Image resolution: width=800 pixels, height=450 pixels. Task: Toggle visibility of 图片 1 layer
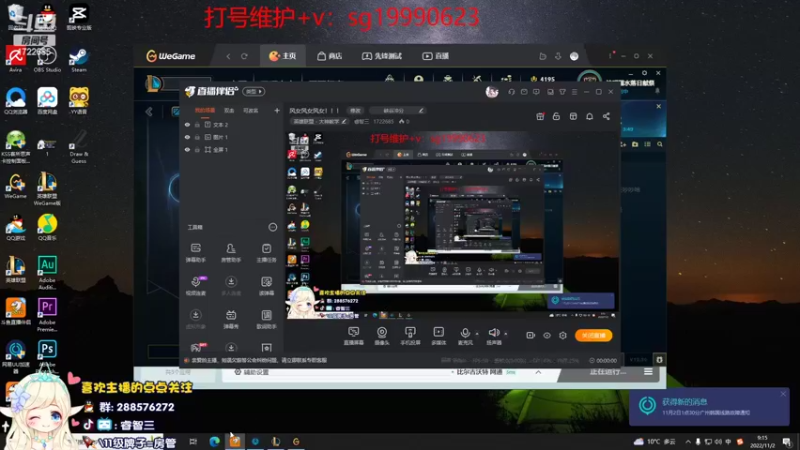click(187, 137)
